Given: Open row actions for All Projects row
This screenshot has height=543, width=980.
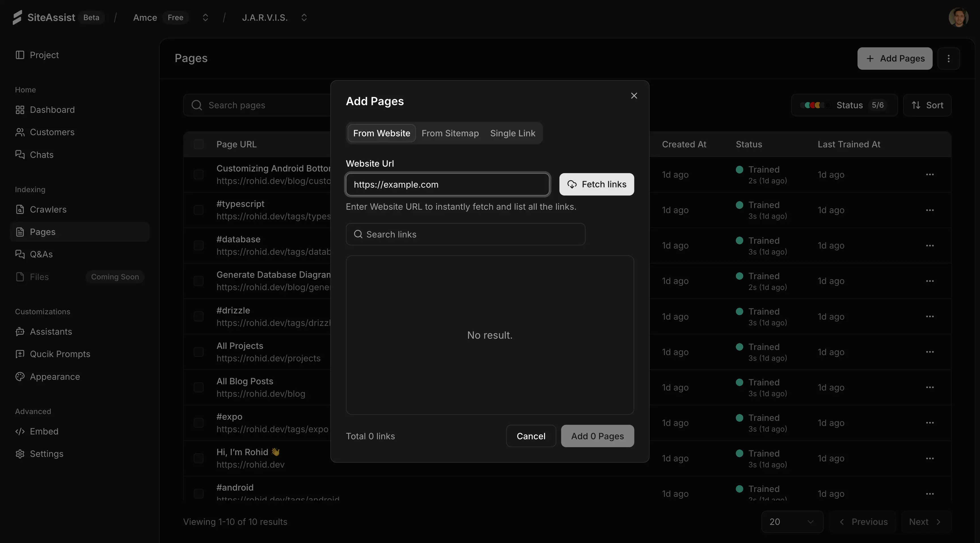Looking at the screenshot, I should tap(930, 352).
